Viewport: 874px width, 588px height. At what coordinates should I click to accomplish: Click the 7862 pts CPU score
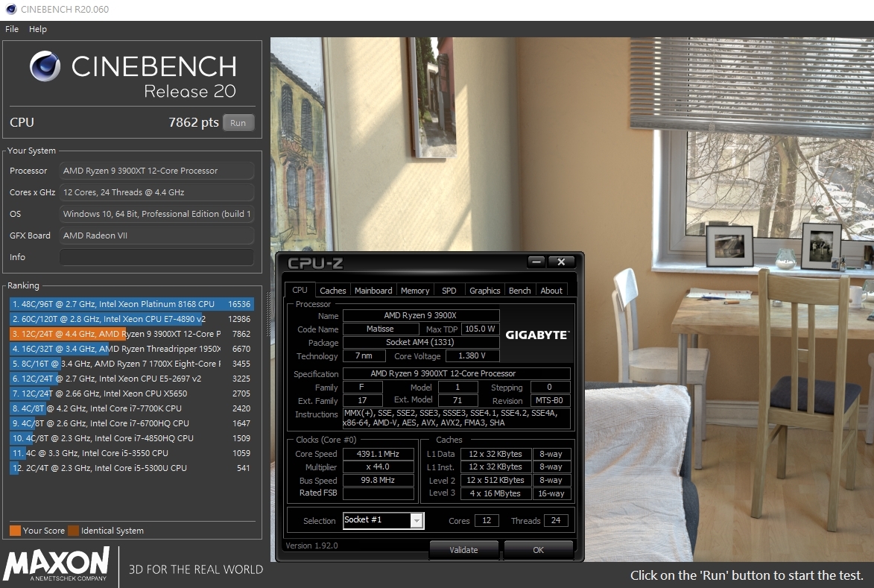point(194,123)
